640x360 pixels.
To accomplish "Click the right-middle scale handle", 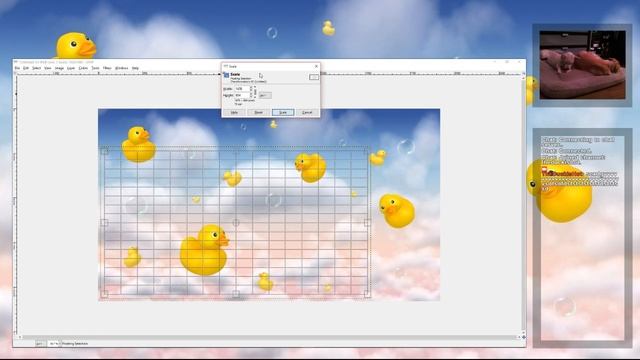I will click(x=367, y=222).
